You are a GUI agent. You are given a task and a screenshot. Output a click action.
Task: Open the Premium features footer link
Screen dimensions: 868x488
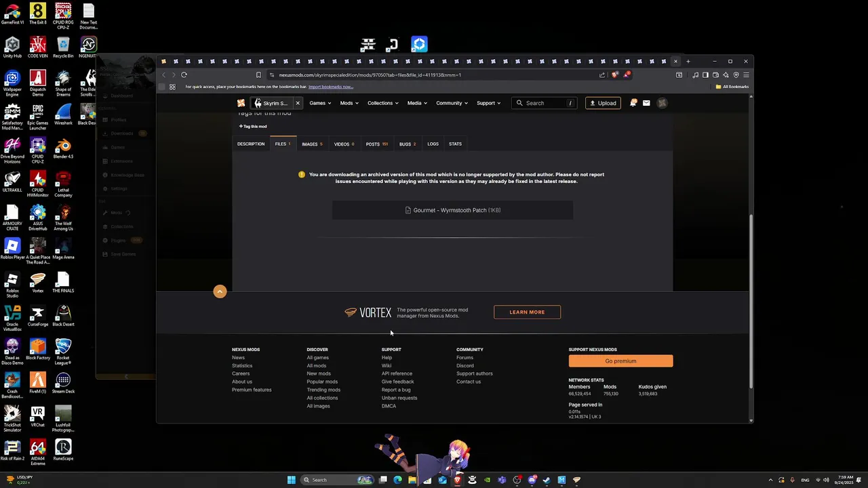pos(252,390)
